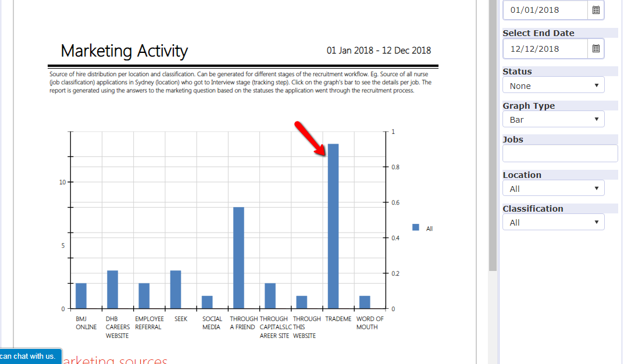Open the Graph Type dropdown set to Bar
Image resolution: width=624 pixels, height=364 pixels.
click(x=554, y=119)
